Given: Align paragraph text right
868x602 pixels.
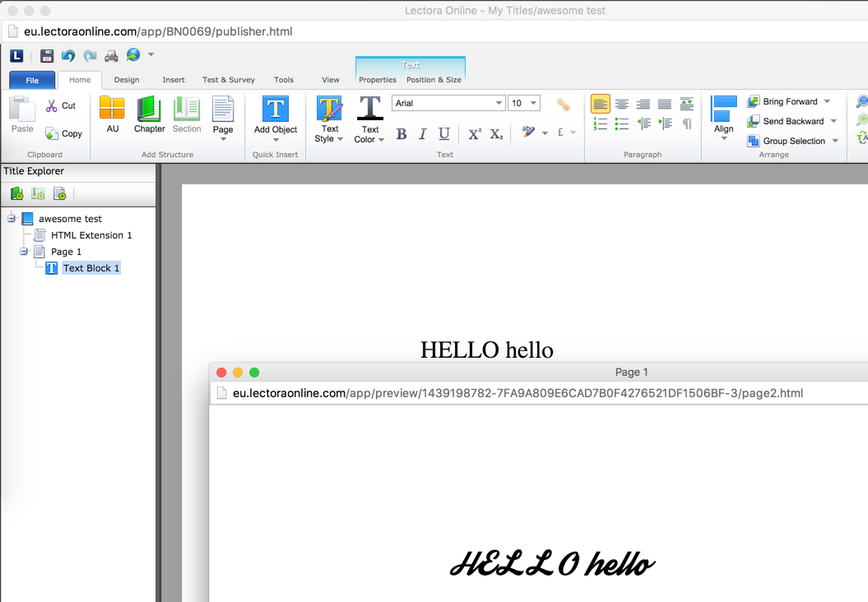Looking at the screenshot, I should (643, 104).
